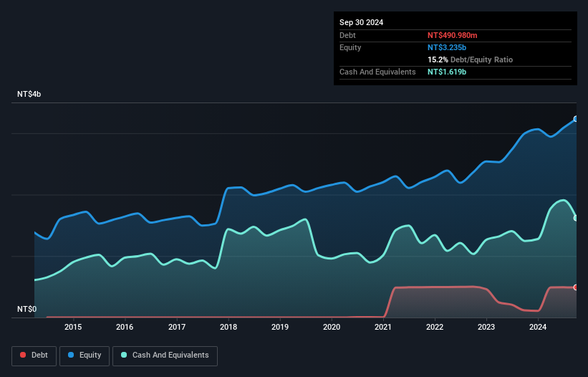The height and width of the screenshot is (377, 588).
Task: Click the NT$1.619b cash value
Action: tap(447, 72)
